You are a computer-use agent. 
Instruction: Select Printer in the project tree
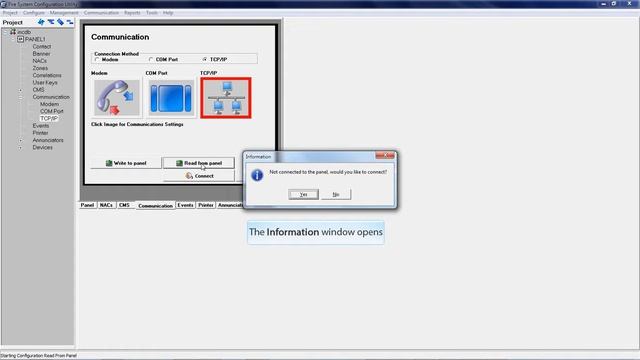pyautogui.click(x=40, y=133)
